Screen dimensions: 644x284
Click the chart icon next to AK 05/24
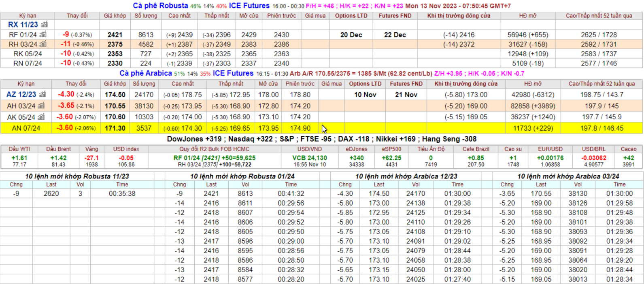[x=41, y=117]
